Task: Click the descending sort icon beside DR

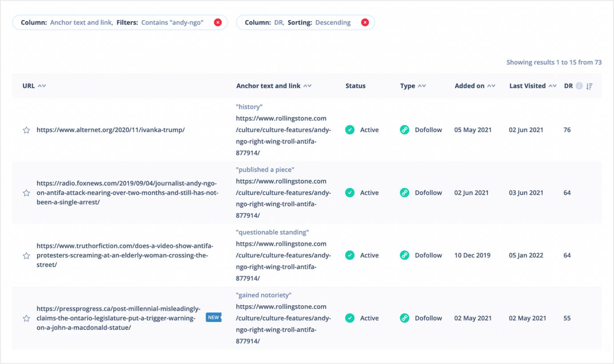Action: point(589,86)
